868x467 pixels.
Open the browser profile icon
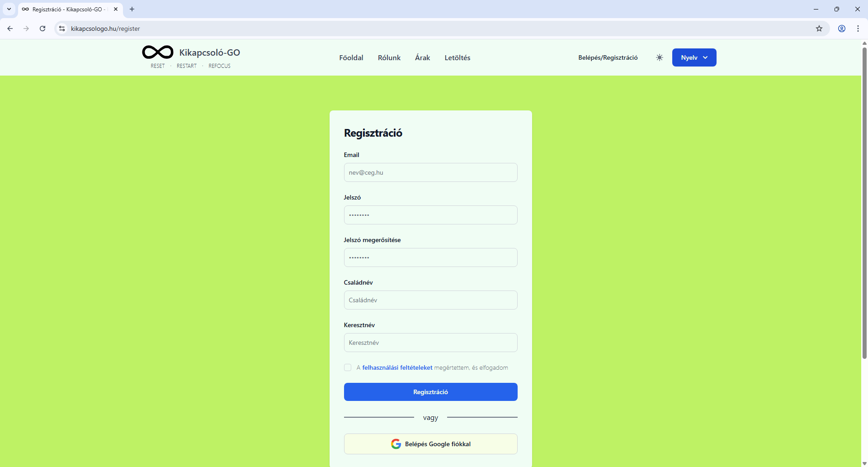tap(841, 29)
